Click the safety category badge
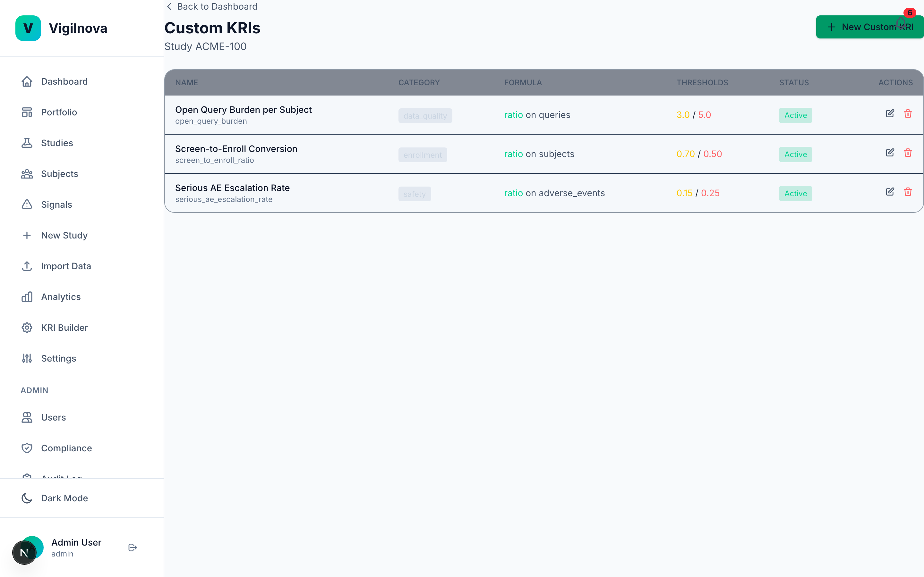The image size is (924, 577). coord(414,194)
